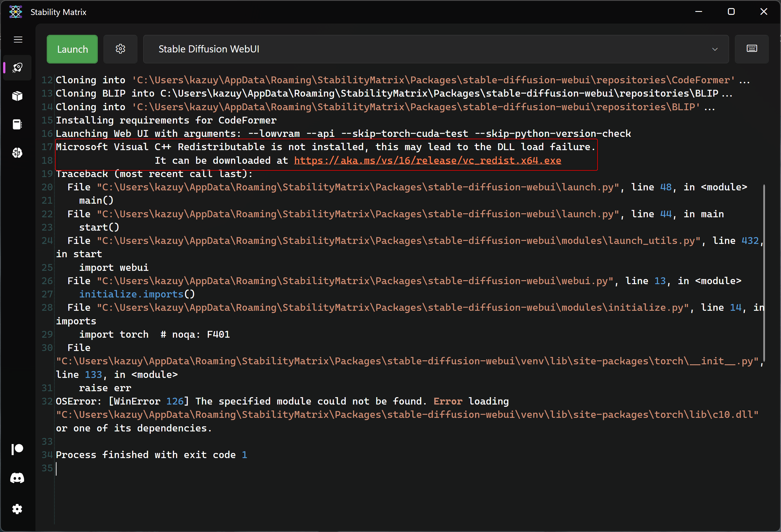The width and height of the screenshot is (781, 532).
Task: Click the package selector chevron arrow
Action: tap(714, 49)
